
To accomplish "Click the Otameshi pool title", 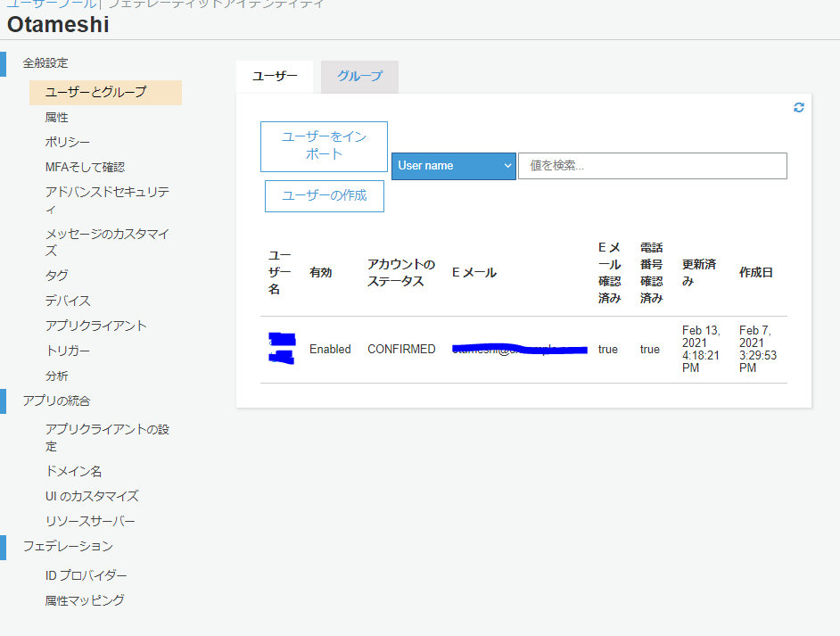I will tap(58, 25).
